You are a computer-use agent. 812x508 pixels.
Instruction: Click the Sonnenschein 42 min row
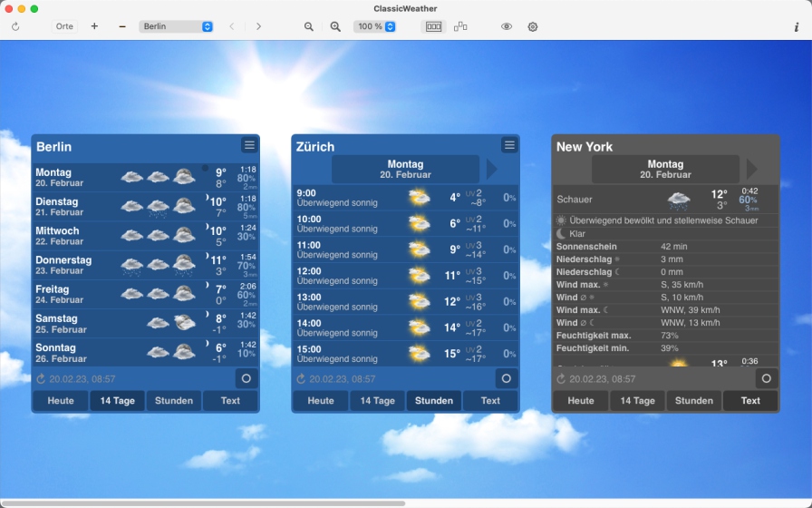click(665, 247)
